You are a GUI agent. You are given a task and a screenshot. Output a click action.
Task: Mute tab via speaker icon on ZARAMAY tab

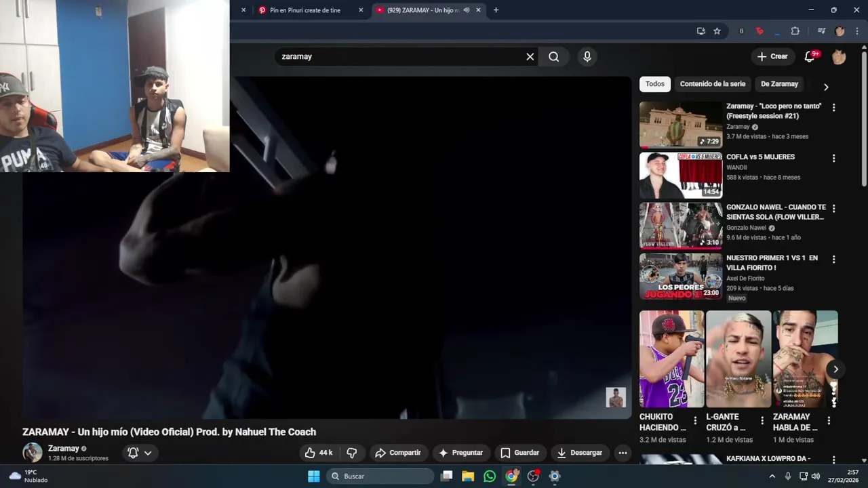pos(466,10)
